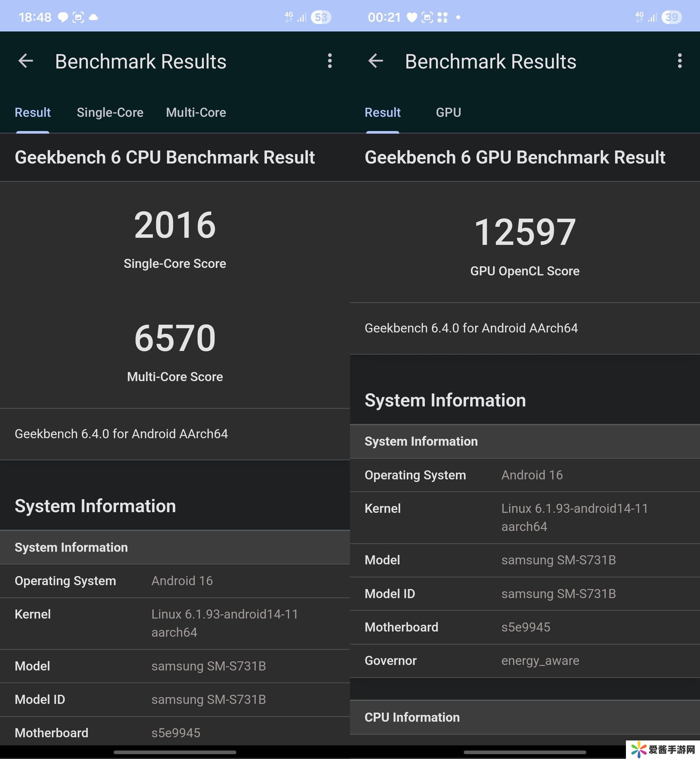Open three-dot overflow menu on CPU results
700x759 pixels.
(x=330, y=61)
